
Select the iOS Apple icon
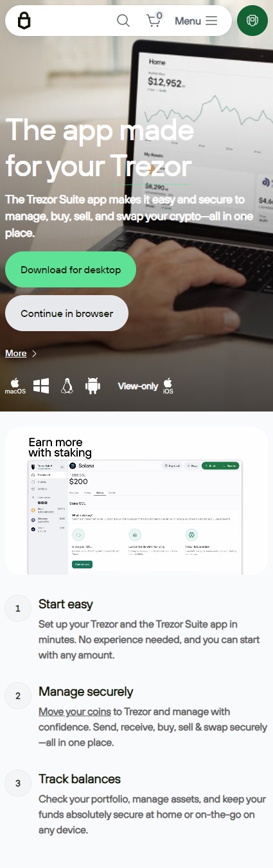coord(168,386)
